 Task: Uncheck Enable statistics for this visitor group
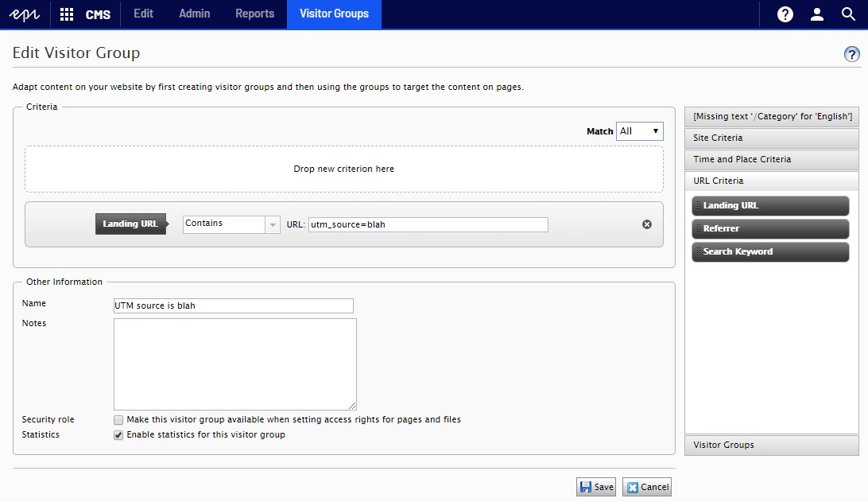(118, 435)
